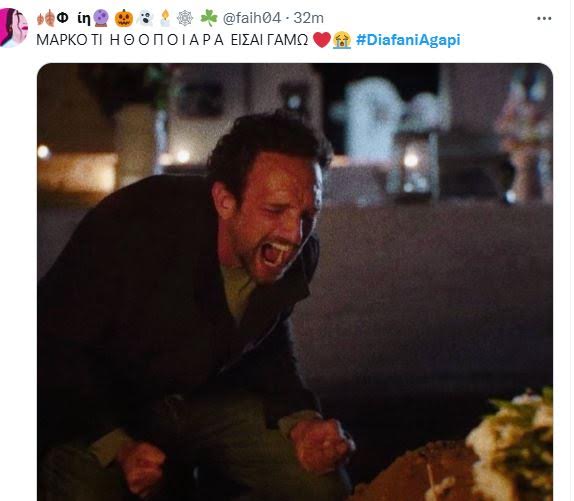574x501 pixels.
Task: Click the crystal ball emoji in the name
Action: 101,18
